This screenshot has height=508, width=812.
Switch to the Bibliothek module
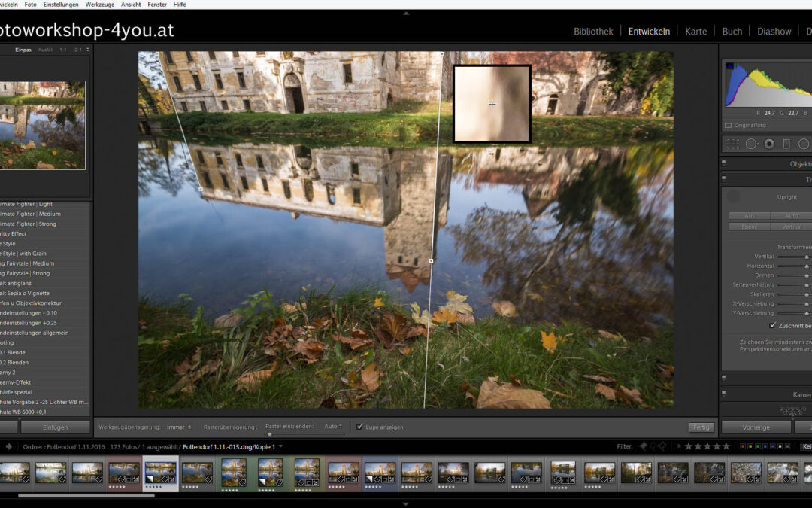click(593, 32)
